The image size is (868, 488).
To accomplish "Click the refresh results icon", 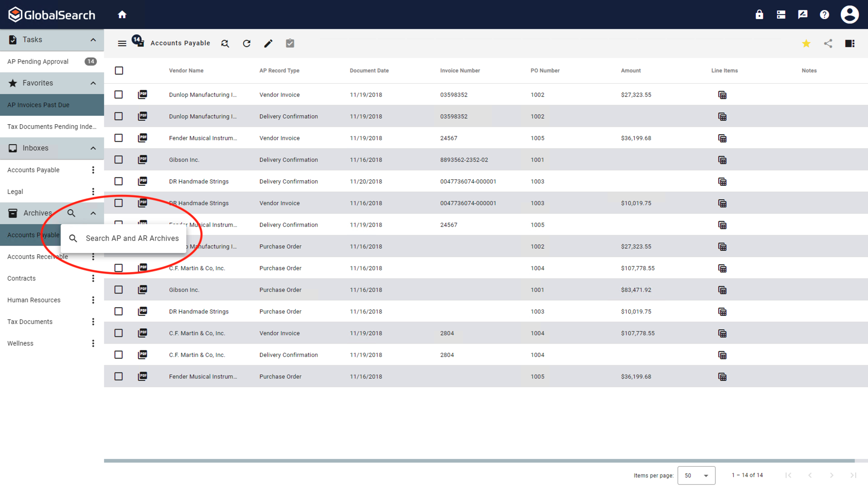I will 246,43.
